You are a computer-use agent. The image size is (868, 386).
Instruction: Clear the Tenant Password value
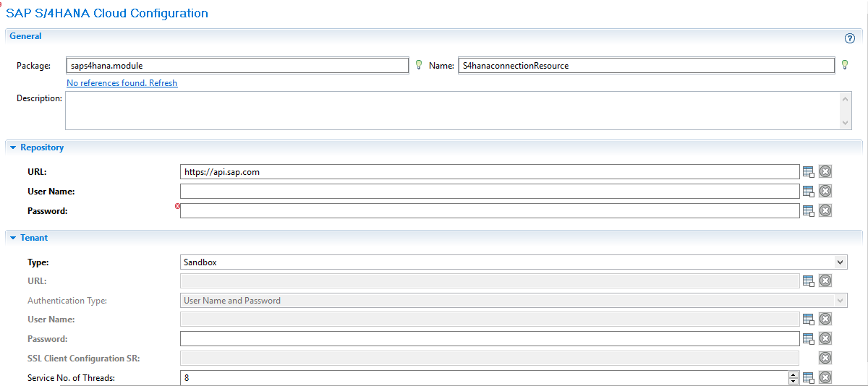(x=825, y=338)
